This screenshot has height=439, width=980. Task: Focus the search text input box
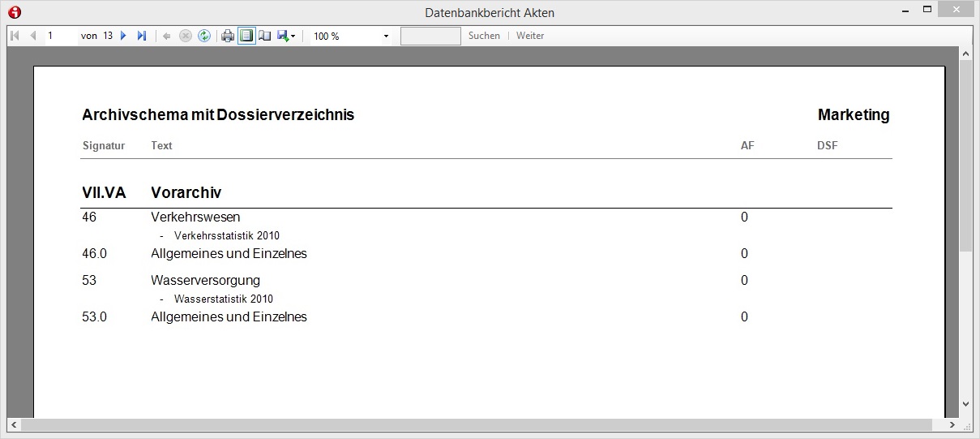(x=430, y=36)
